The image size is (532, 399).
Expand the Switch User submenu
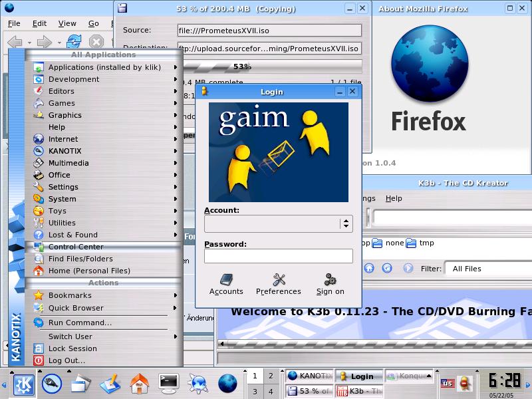click(x=104, y=336)
